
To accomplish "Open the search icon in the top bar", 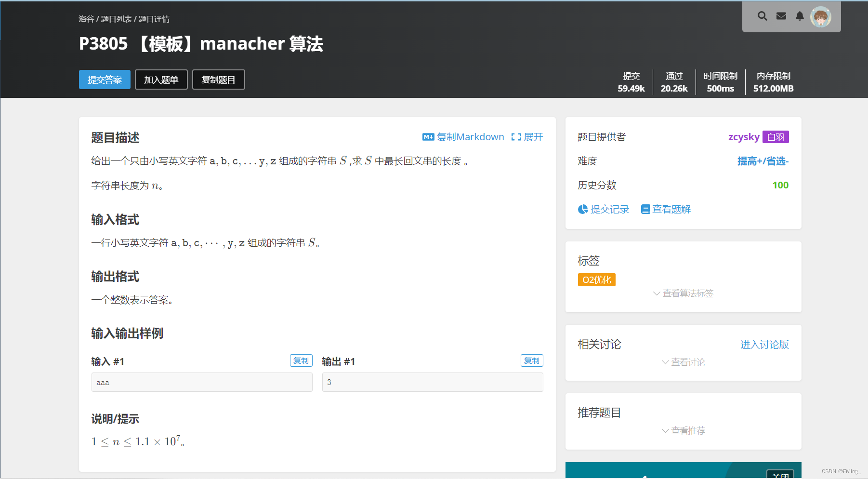I will (763, 16).
